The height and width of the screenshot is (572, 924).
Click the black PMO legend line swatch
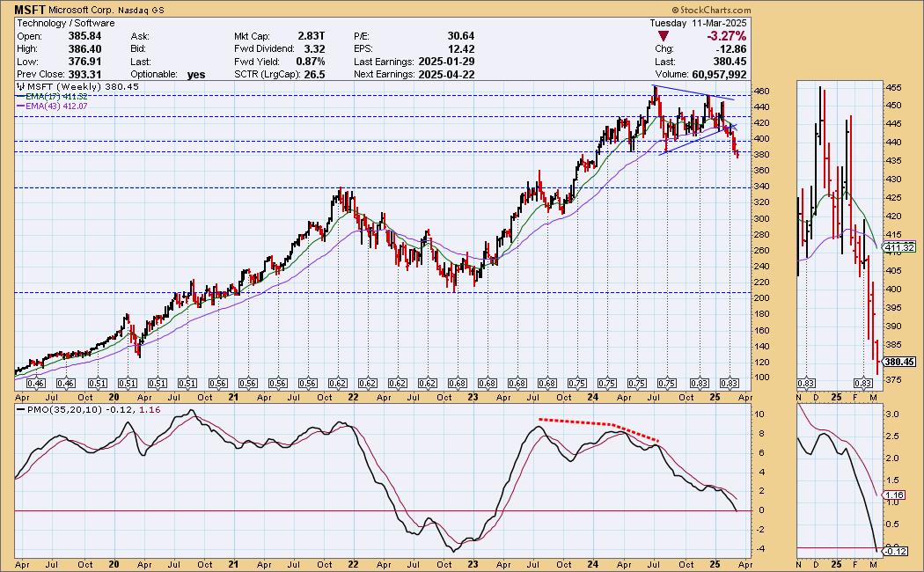(21, 409)
